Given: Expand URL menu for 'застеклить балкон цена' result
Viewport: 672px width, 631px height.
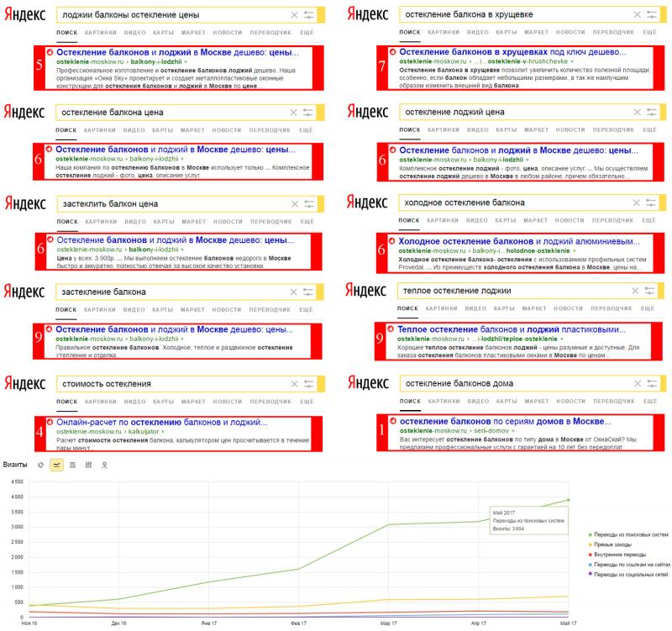Looking at the screenshot, I should pos(182,250).
